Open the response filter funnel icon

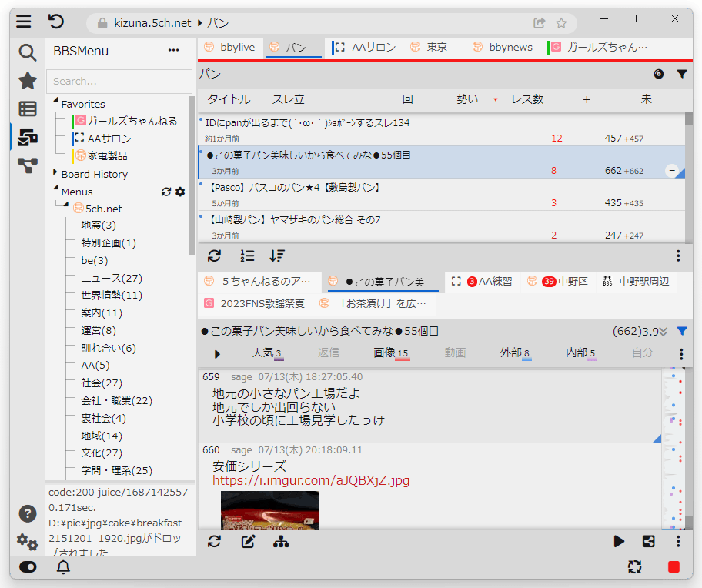(682, 331)
